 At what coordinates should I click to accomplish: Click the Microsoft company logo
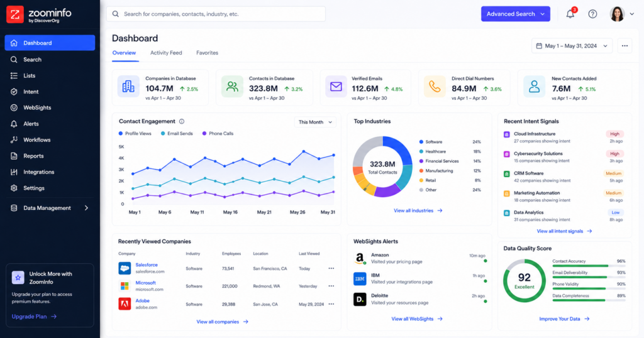coord(125,286)
